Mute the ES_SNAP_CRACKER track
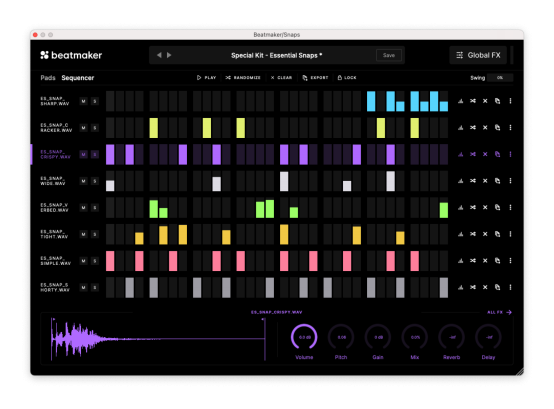Viewport: 554px width, 409px height. click(83, 128)
